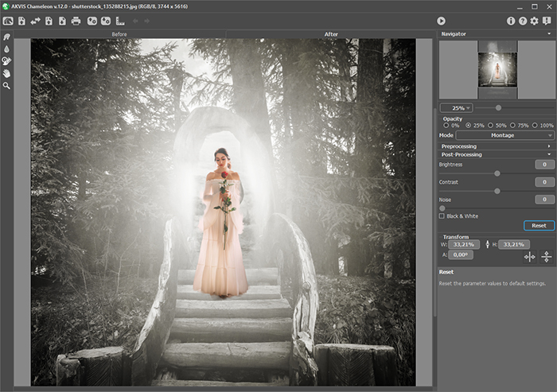
Task: Set Opacity to 100%
Action: [x=535, y=126]
